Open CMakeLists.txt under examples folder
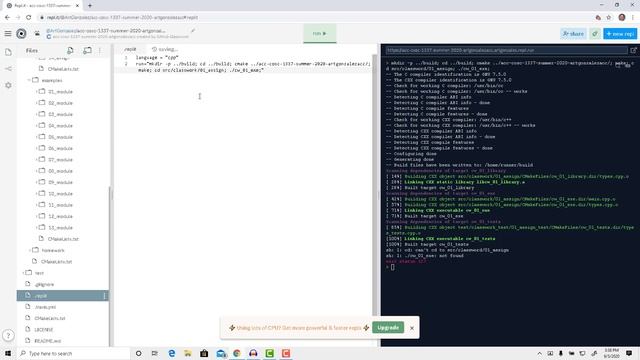The height and width of the screenshot is (360, 640). [x=62, y=239]
